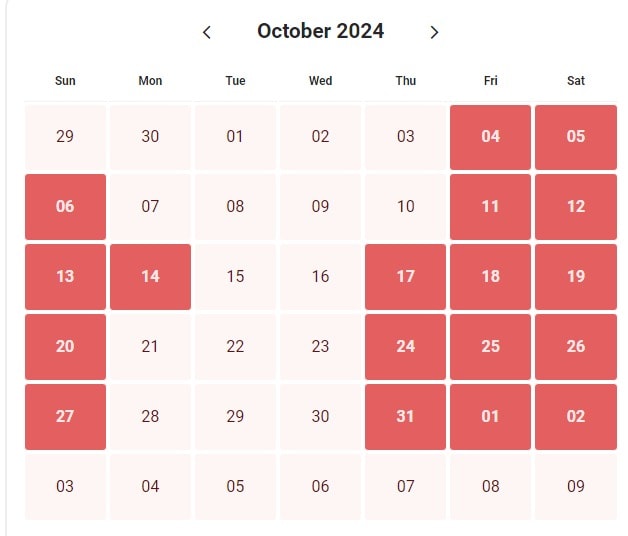This screenshot has width=628, height=536.
Task: Choose highlighted Sunday October 06
Action: coord(65,207)
